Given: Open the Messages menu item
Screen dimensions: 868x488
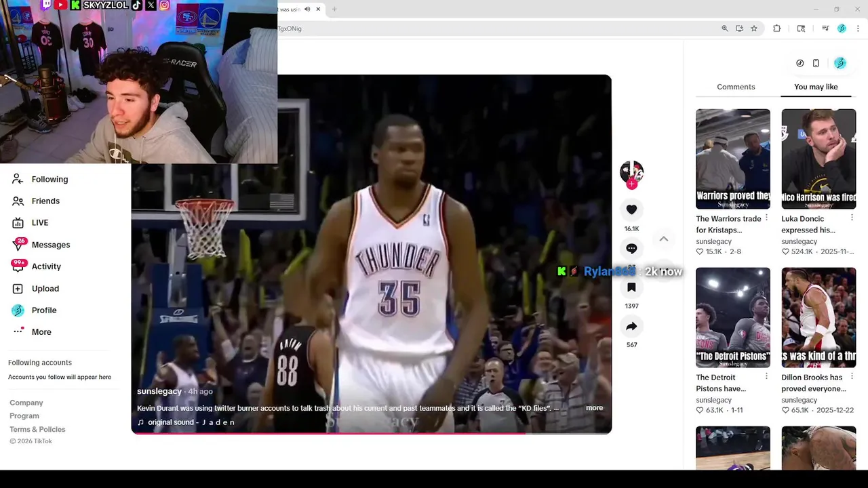Looking at the screenshot, I should click(x=51, y=245).
